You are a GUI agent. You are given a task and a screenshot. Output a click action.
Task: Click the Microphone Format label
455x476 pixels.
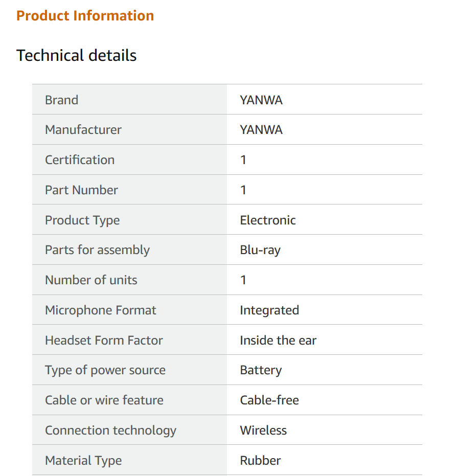(101, 310)
